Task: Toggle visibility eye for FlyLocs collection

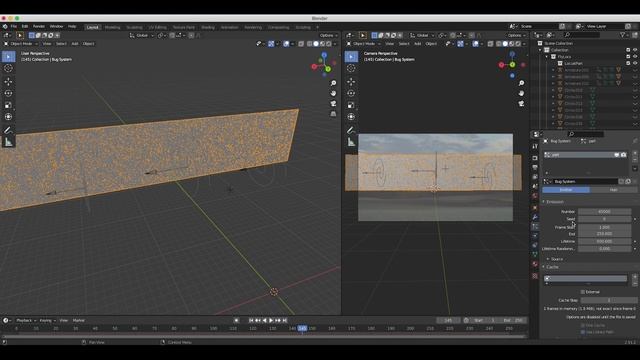Action: coord(635,57)
